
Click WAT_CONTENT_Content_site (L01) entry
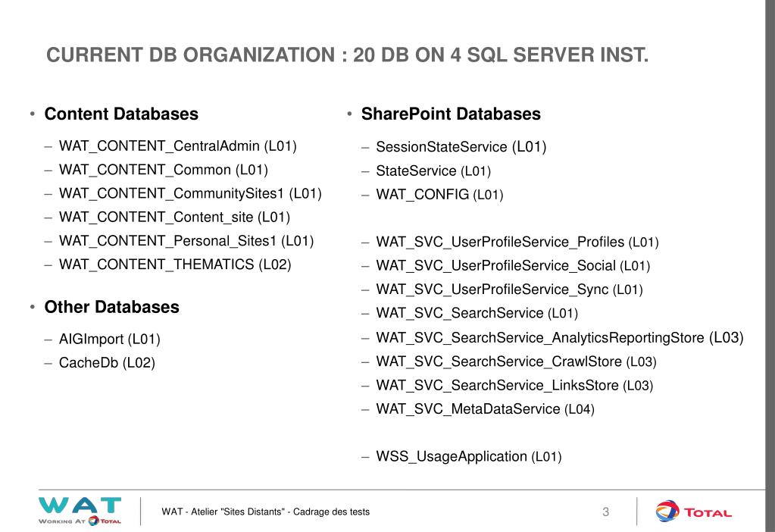(174, 217)
